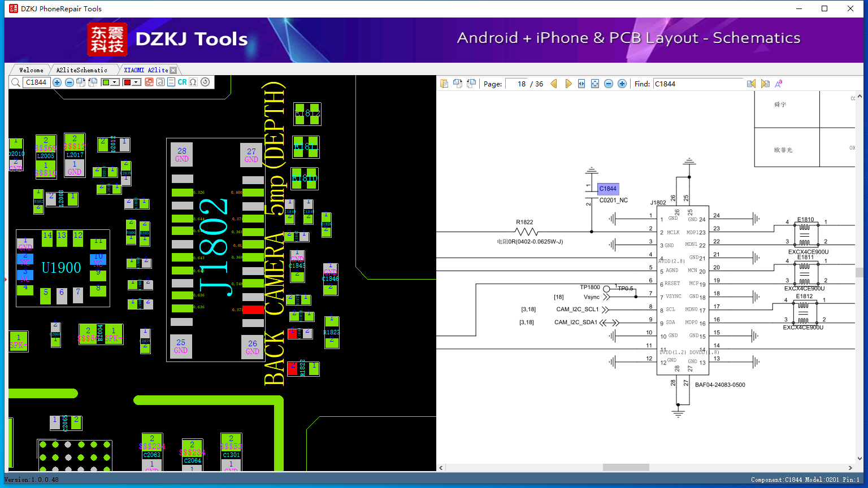Toggle match case option for Find
The width and height of the screenshot is (868, 488).
tap(779, 84)
